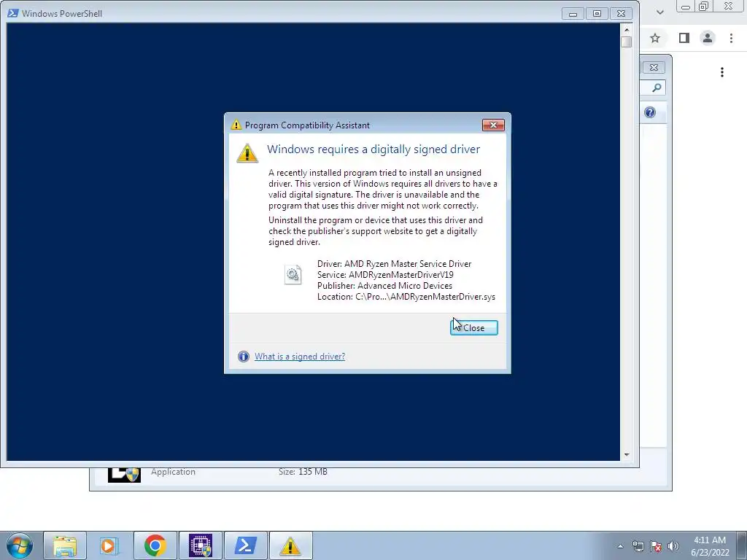
Task: Select the 'Application' file type text
Action: 174,472
